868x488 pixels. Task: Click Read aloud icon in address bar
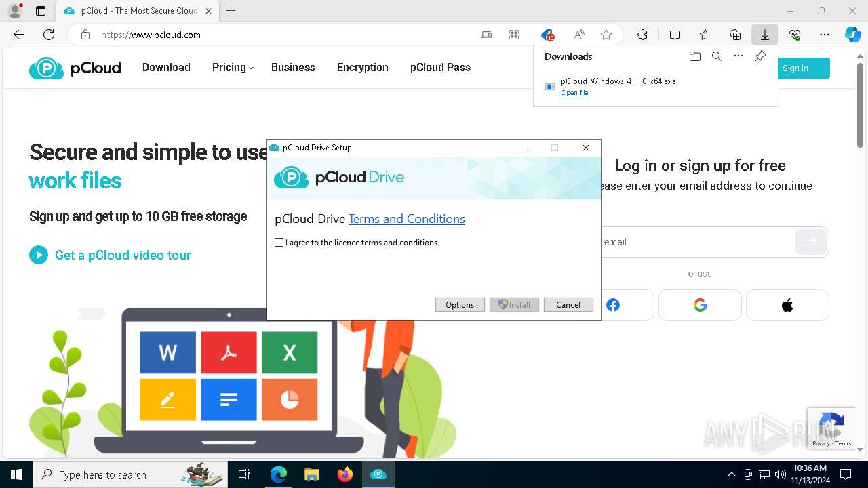point(579,35)
